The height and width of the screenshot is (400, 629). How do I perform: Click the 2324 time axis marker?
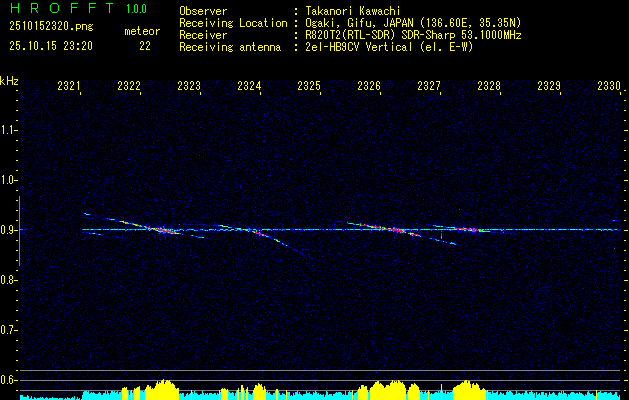click(x=249, y=85)
